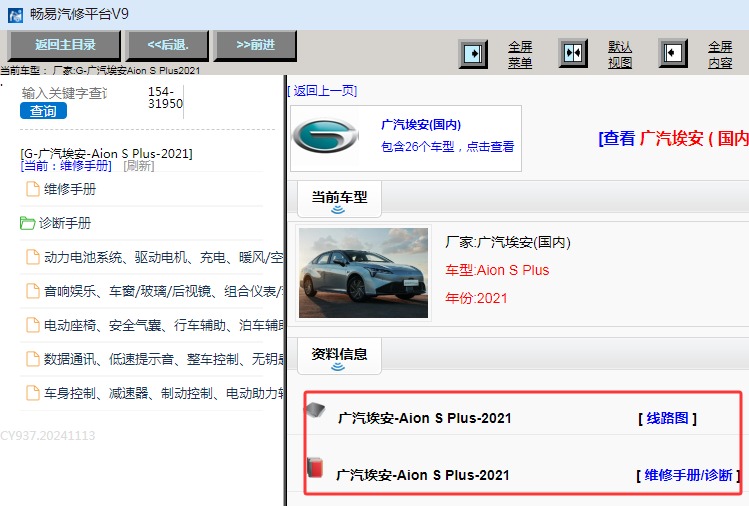The image size is (749, 506).
Task: Click the 资料信息 tab label
Action: pos(339,354)
